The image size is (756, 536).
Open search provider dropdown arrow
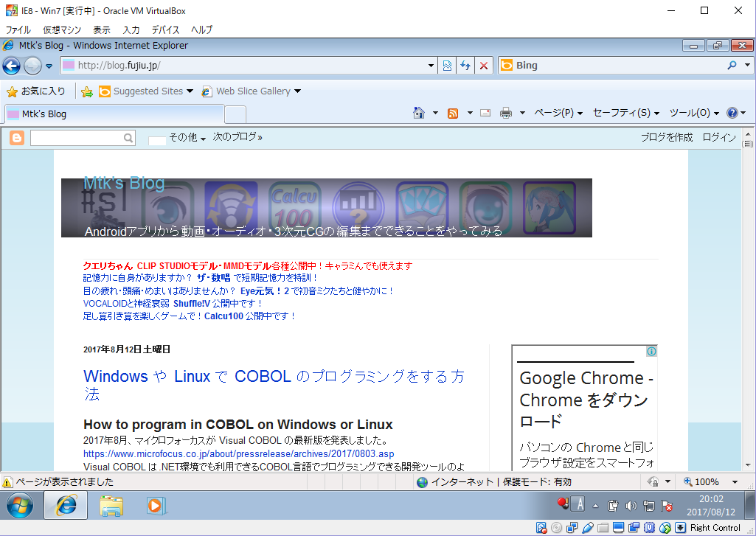point(747,65)
